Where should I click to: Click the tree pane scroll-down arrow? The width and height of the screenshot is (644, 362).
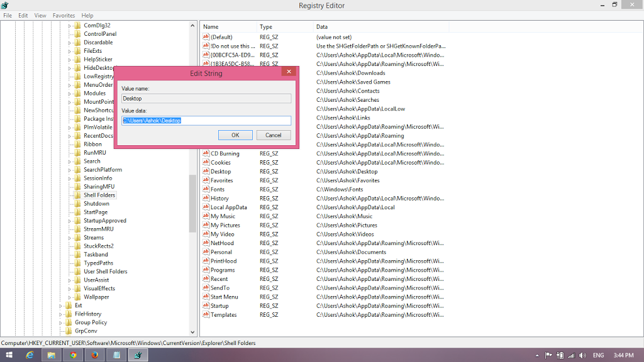point(193,332)
